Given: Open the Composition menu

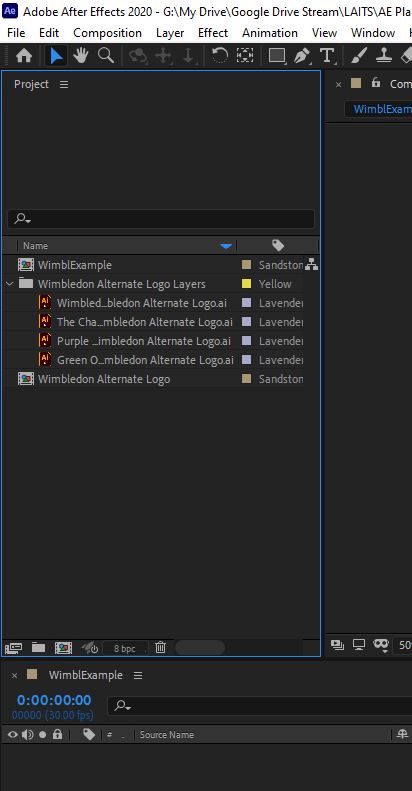Looking at the screenshot, I should tap(107, 33).
